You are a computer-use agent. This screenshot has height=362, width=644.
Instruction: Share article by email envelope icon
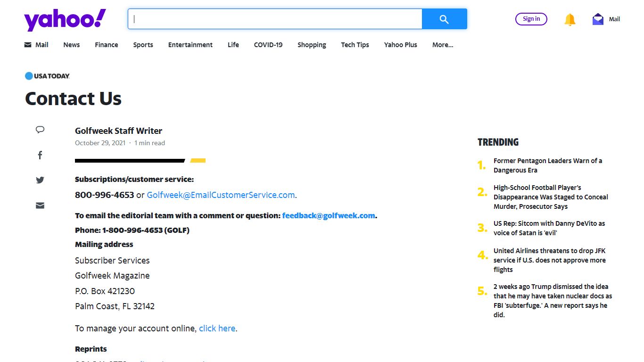(40, 206)
